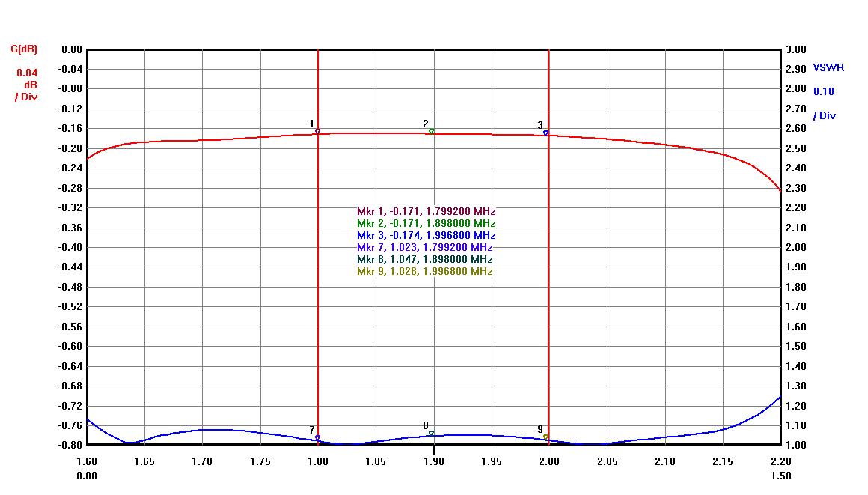Click marker 1 triangle on the gain trace
Screen dimensions: 868x495
[317, 131]
